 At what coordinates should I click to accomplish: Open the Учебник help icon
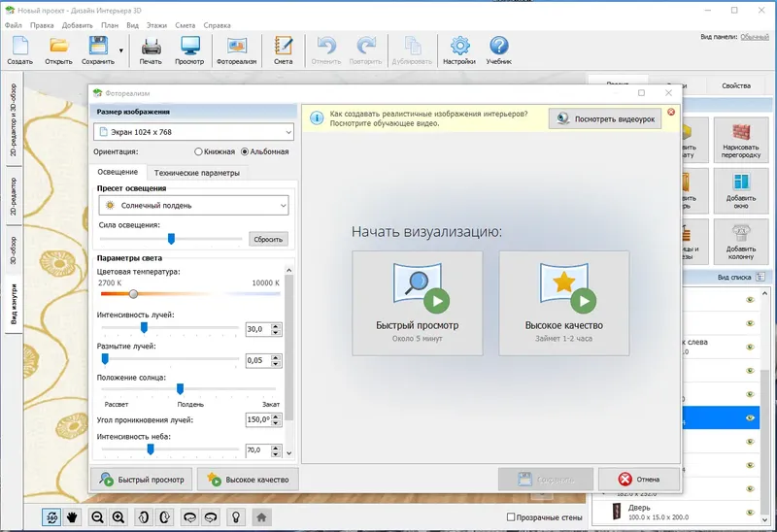click(x=499, y=46)
